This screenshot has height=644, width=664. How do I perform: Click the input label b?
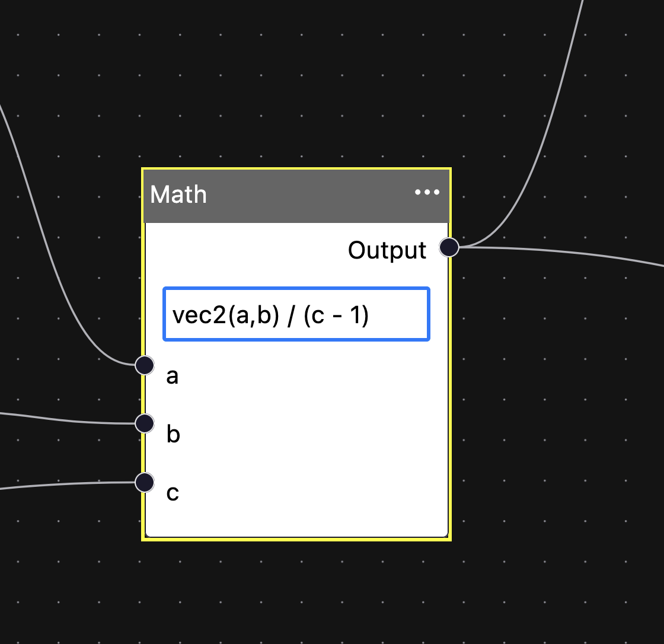(173, 434)
